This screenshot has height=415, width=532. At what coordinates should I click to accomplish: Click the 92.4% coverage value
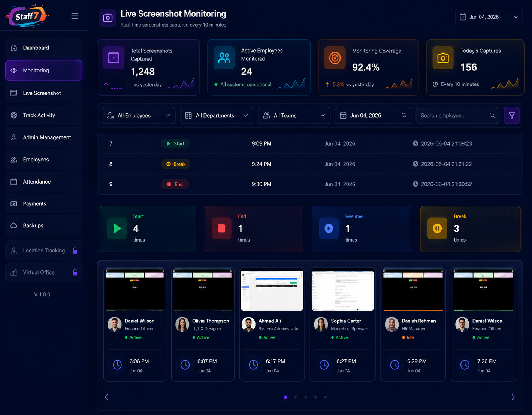click(366, 67)
